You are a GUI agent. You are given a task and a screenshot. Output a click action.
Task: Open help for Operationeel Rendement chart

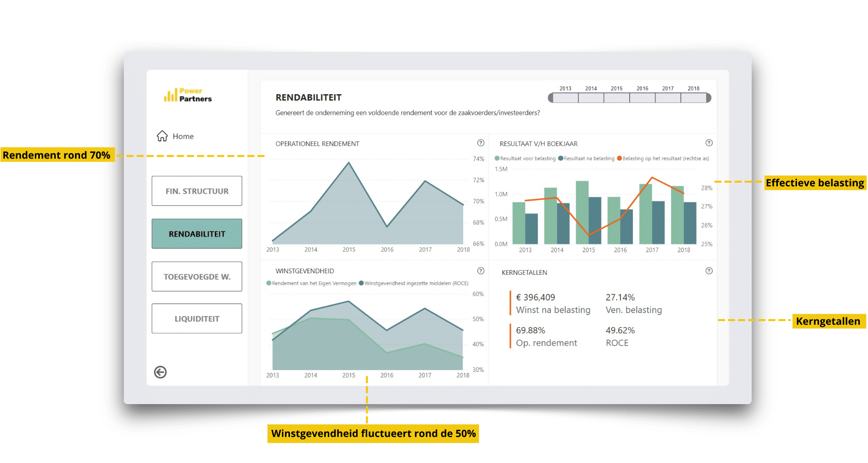(x=481, y=143)
